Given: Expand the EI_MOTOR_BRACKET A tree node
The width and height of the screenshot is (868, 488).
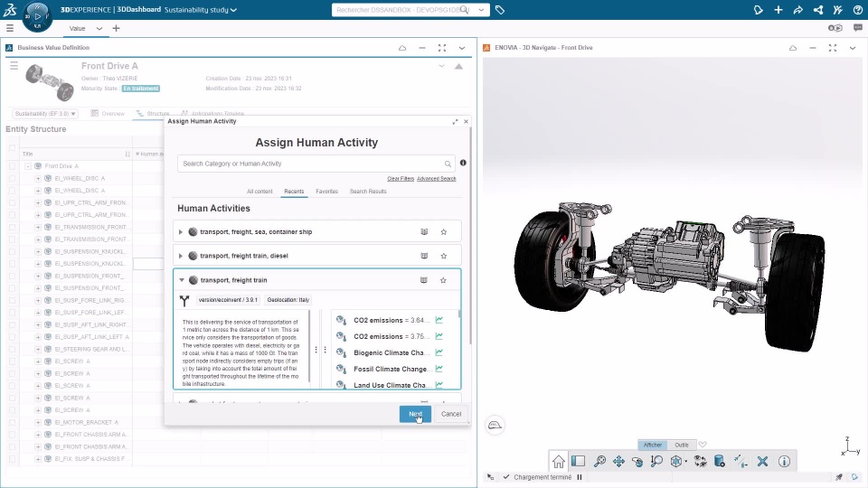Looking at the screenshot, I should [x=38, y=422].
